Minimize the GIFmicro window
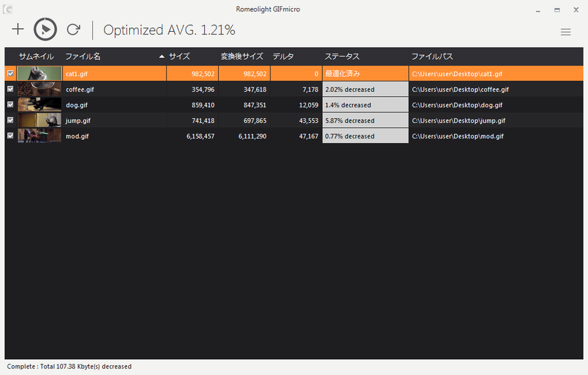The width and height of the screenshot is (588, 375). click(x=538, y=10)
